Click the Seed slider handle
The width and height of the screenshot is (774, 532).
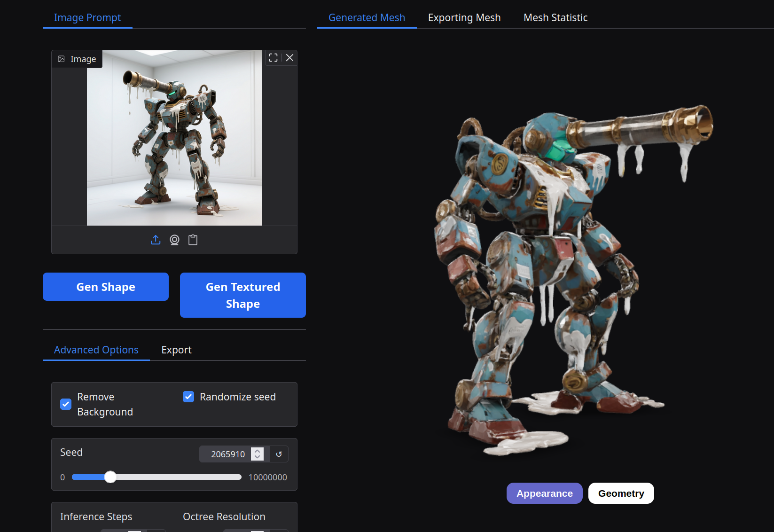pyautogui.click(x=110, y=477)
